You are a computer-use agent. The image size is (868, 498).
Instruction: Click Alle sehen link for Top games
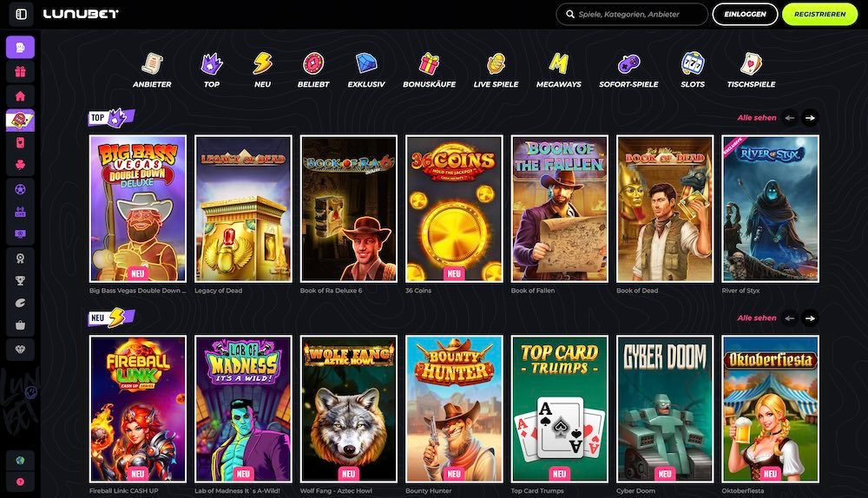(x=756, y=118)
